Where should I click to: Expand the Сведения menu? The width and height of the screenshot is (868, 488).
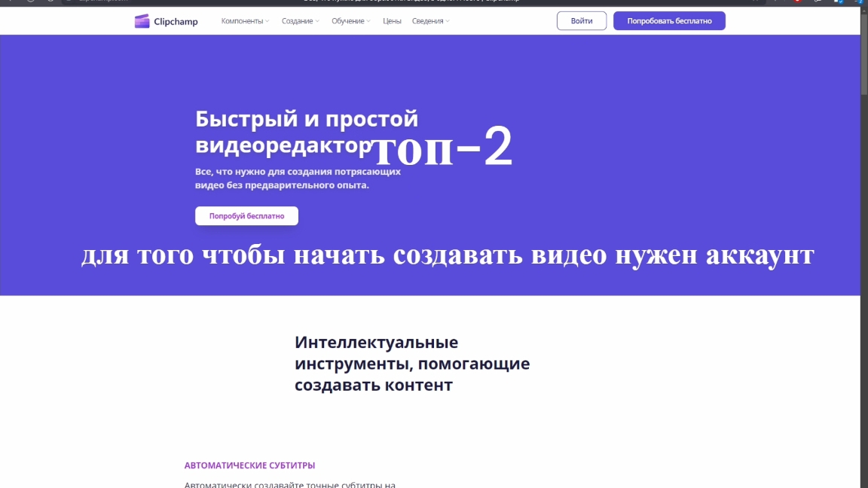pos(431,21)
